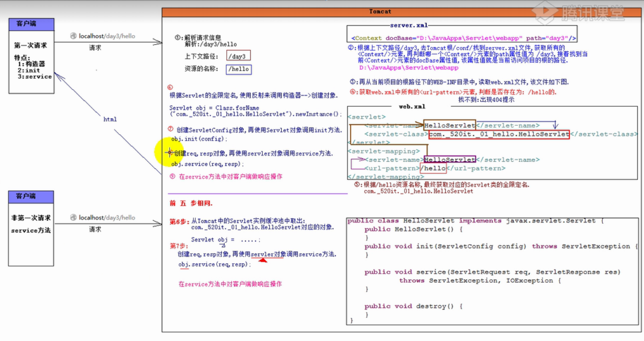
Task: Click the globe icon beside the 非第一次请求 URL
Action: 74,218
